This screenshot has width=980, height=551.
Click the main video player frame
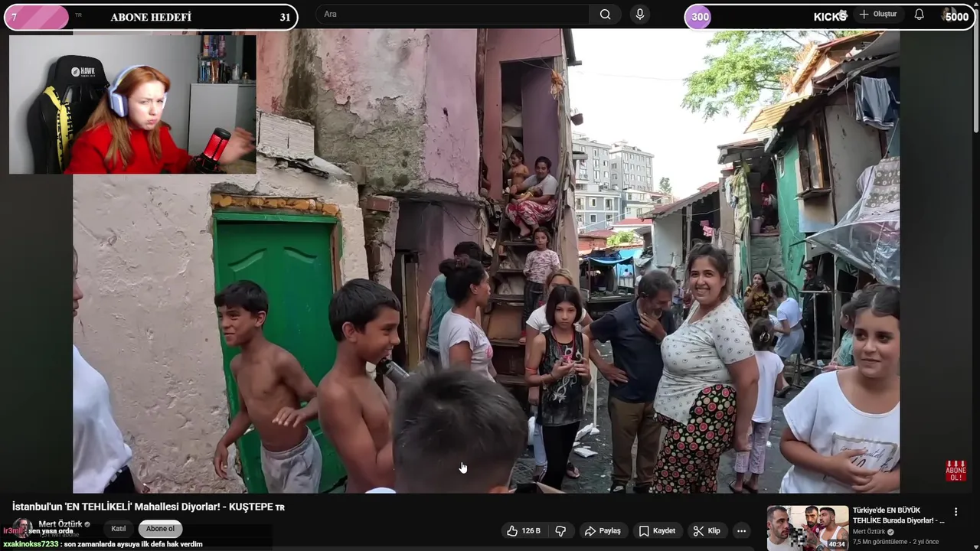pos(486,262)
